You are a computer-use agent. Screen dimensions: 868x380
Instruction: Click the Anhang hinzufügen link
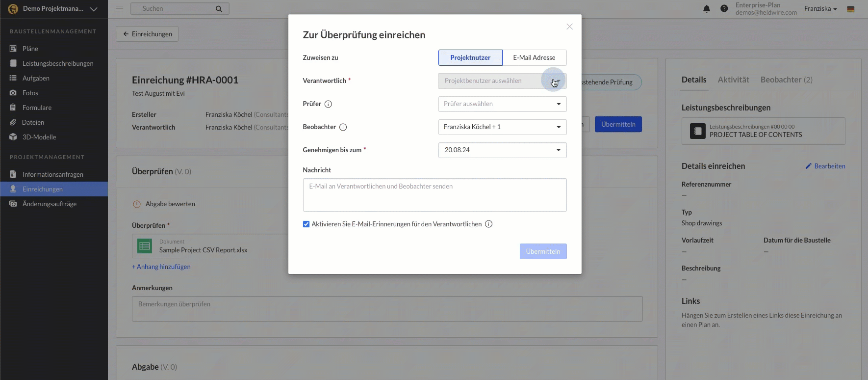coord(161,267)
